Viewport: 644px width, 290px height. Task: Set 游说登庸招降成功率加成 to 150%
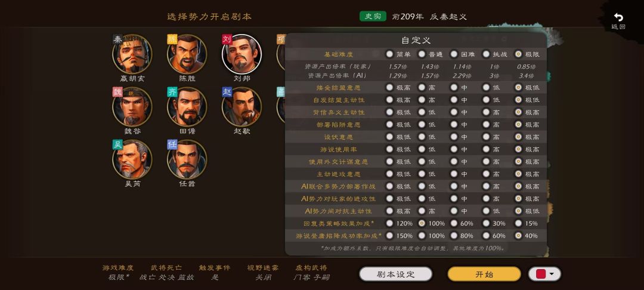tap(389, 235)
